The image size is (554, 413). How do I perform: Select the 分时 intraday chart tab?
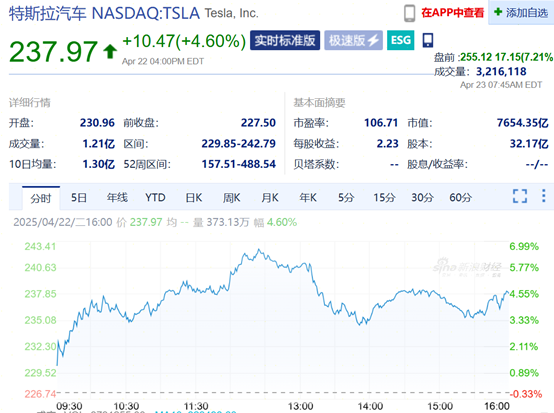pyautogui.click(x=41, y=198)
